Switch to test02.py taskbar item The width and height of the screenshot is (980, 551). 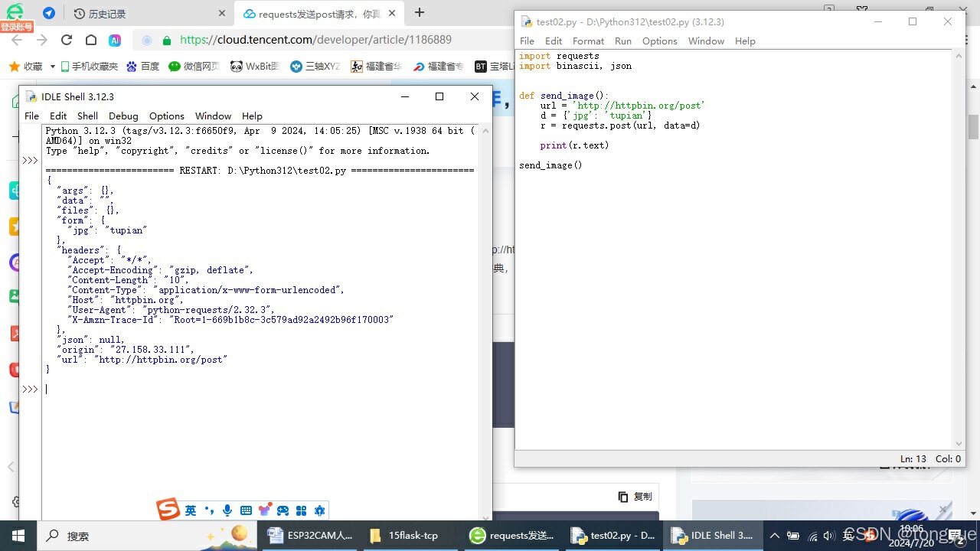614,536
